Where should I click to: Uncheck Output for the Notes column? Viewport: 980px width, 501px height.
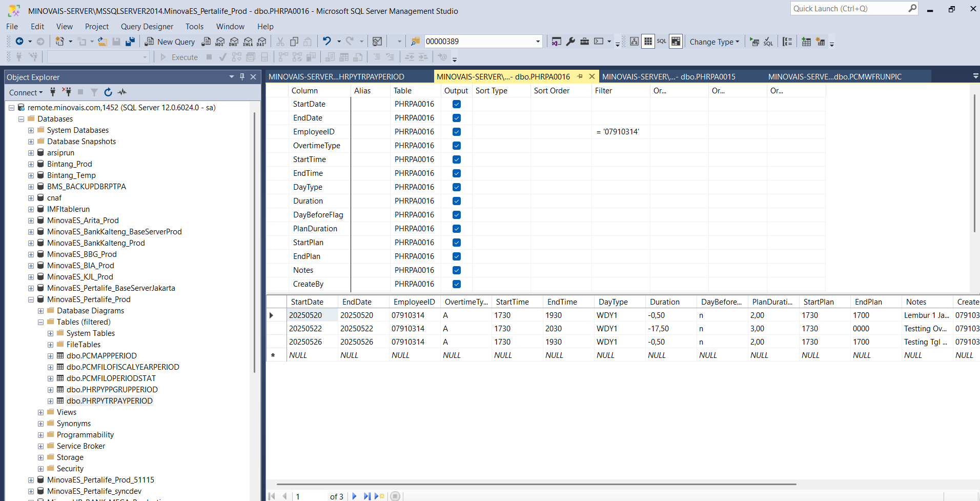coord(457,270)
